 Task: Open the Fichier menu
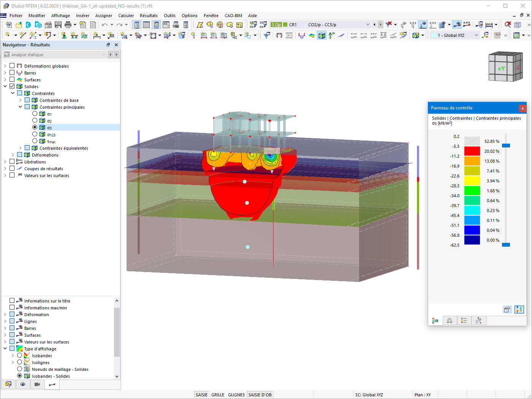coord(16,16)
